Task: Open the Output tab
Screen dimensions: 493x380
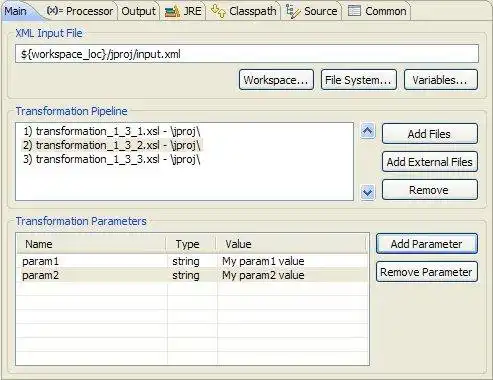Action: point(138,11)
